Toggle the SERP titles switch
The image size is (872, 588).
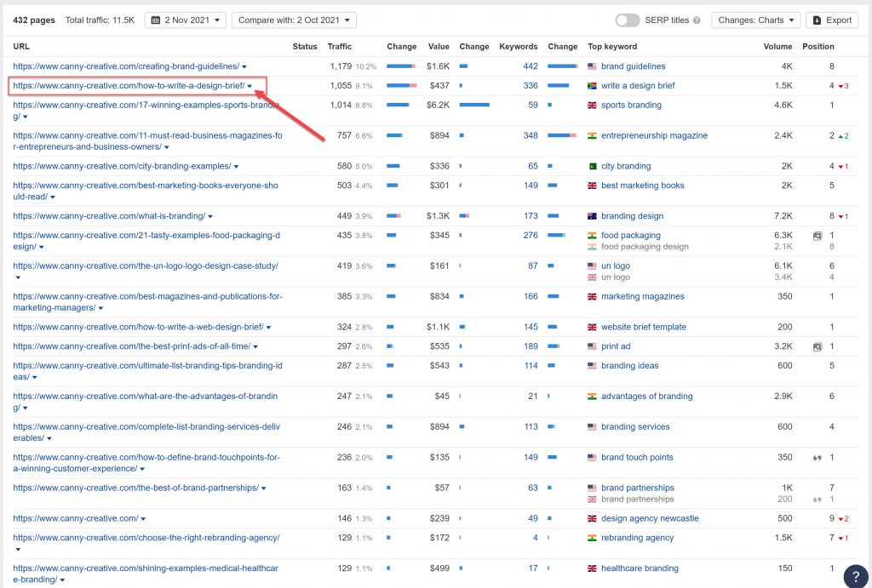coord(628,20)
